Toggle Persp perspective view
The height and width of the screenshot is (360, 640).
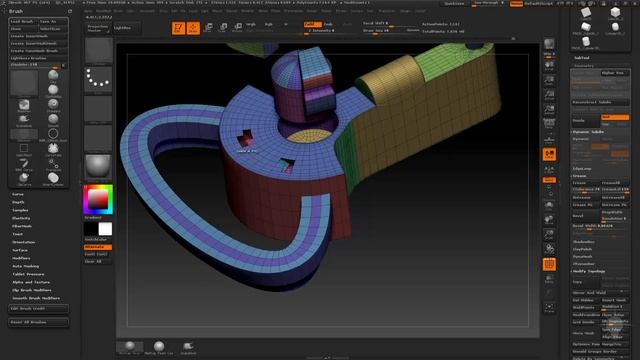point(549,124)
